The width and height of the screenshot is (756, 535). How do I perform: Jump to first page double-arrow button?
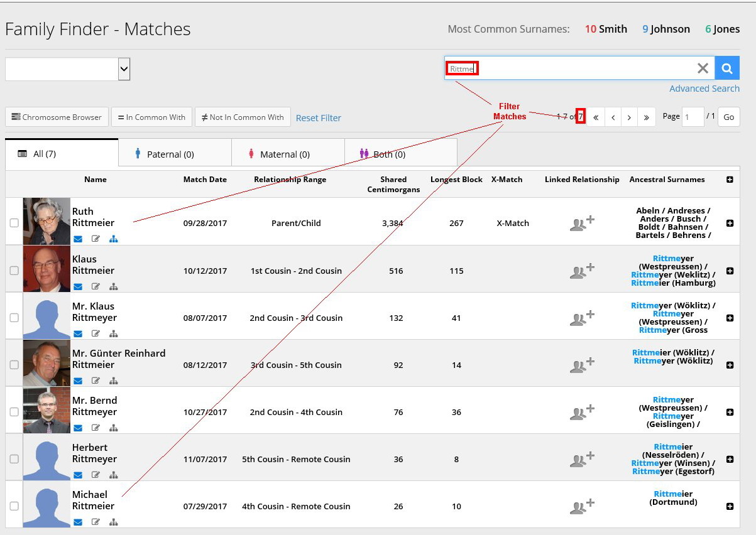tap(596, 117)
